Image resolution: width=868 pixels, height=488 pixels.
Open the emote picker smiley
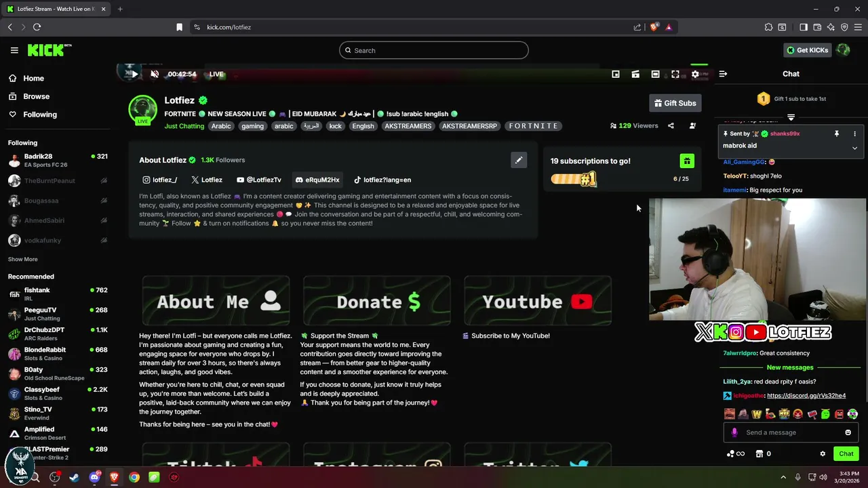coord(848,432)
